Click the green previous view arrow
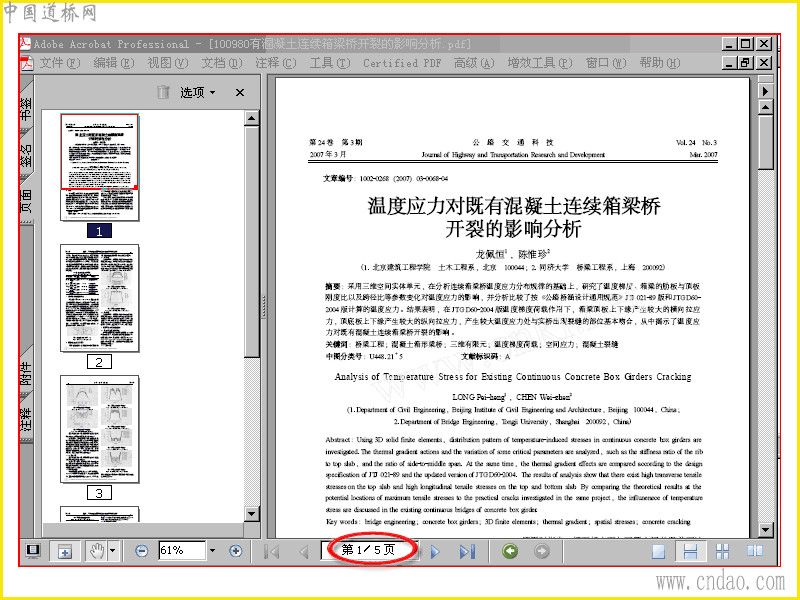The width and height of the screenshot is (800, 600). click(510, 551)
